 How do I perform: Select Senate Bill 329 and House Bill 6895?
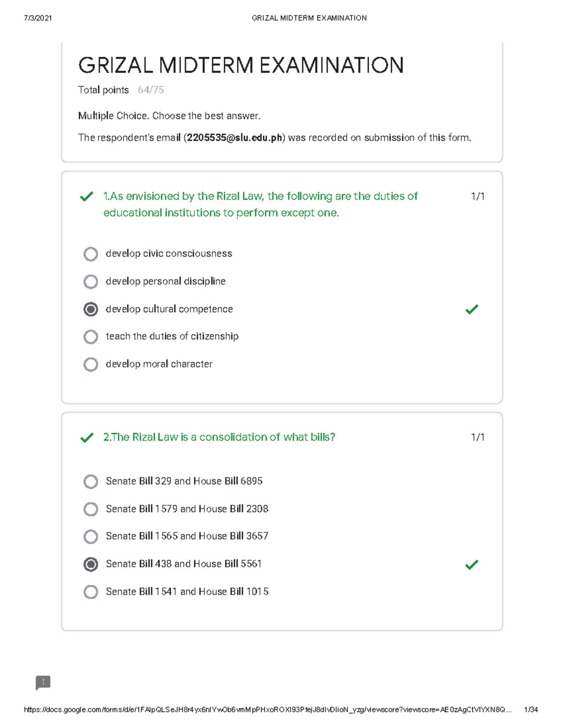tap(91, 481)
